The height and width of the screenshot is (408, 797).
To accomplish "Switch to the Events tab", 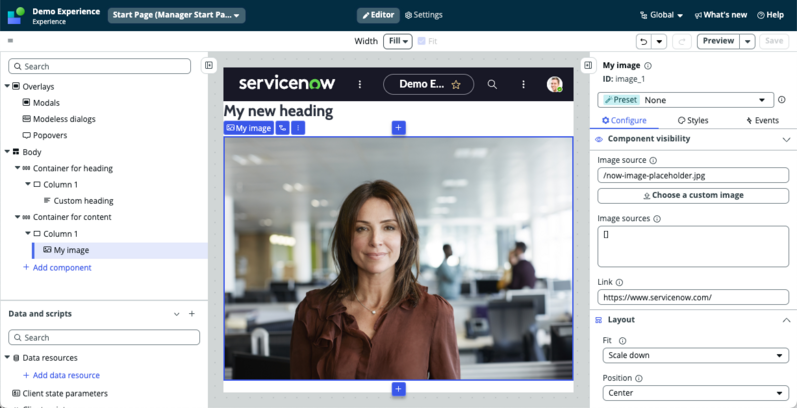I will [x=762, y=120].
